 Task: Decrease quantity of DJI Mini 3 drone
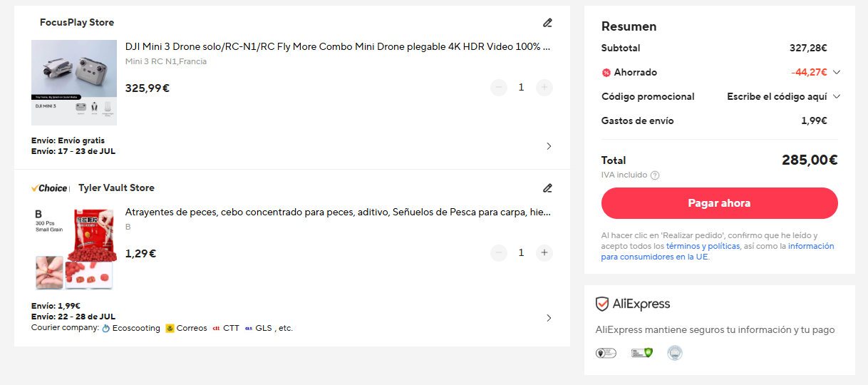499,88
